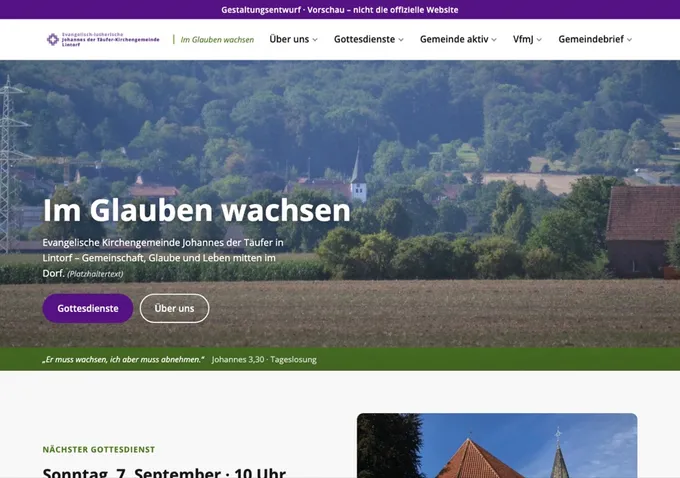The height and width of the screenshot is (478, 680).
Task: Click the Im Glauben wachsen header tagline
Action: coord(217,40)
